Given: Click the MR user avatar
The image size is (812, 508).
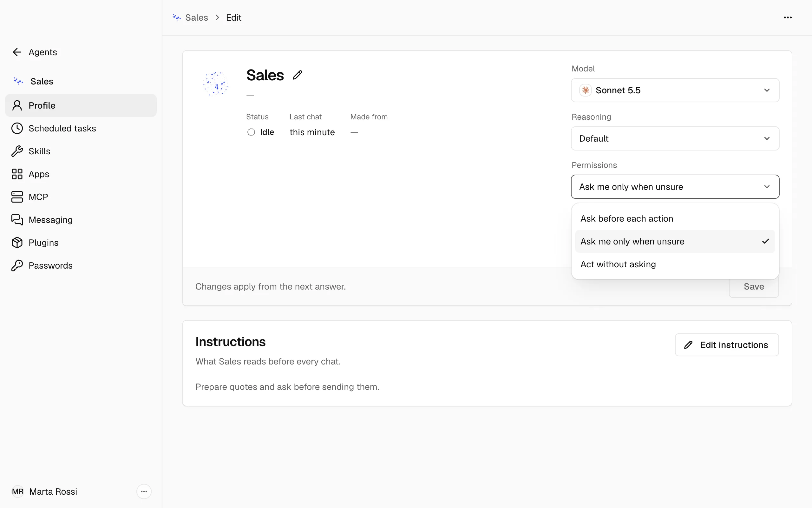Looking at the screenshot, I should (18, 491).
